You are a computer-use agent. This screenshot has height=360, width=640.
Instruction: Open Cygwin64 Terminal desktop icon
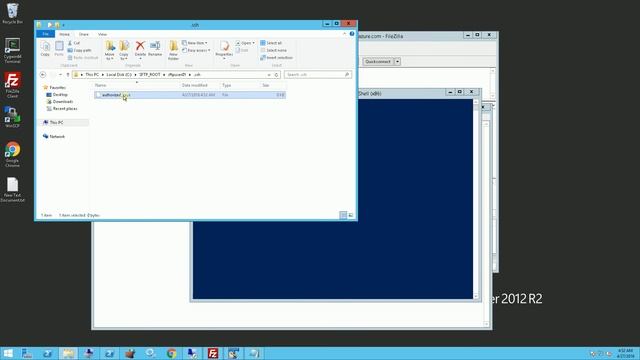[x=12, y=51]
